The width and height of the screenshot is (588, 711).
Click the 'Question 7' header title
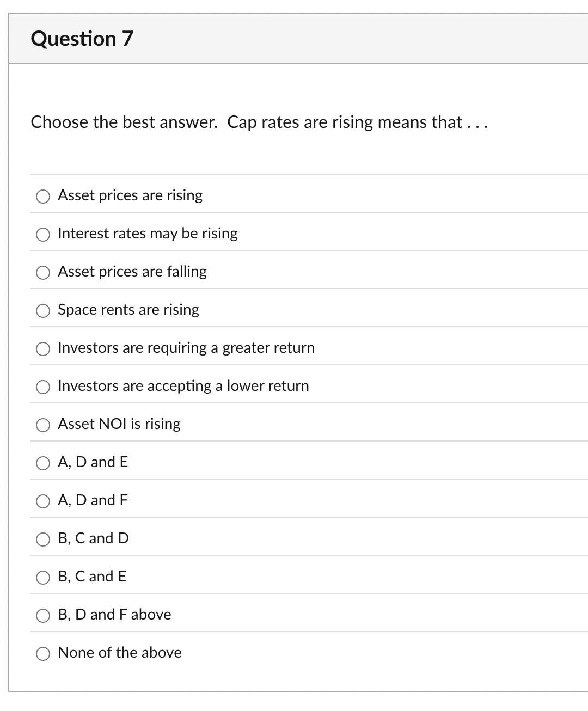click(82, 39)
